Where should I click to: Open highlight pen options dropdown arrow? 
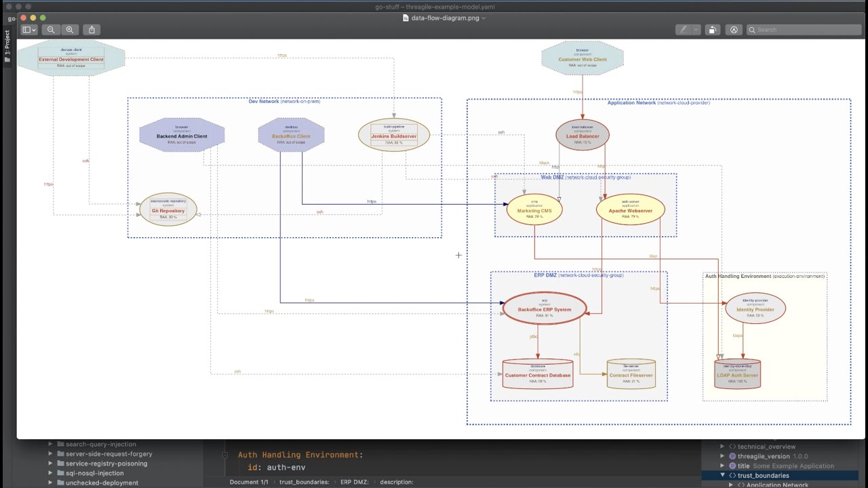(696, 30)
